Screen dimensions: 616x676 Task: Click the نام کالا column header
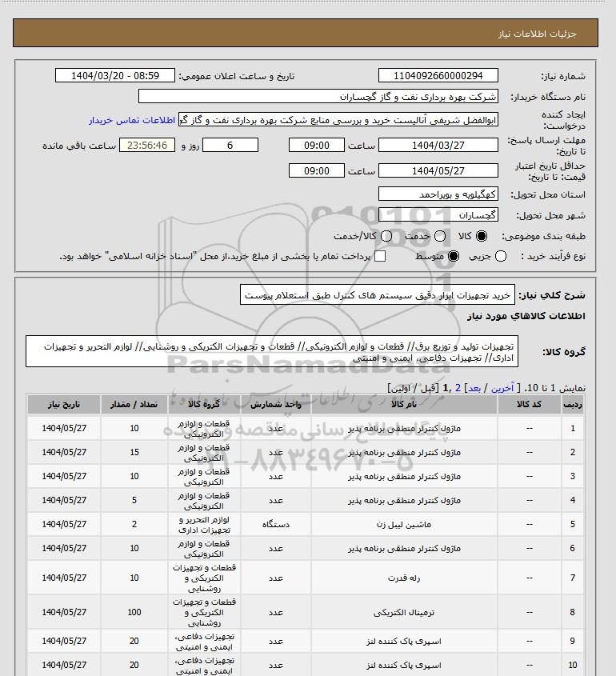click(x=404, y=404)
